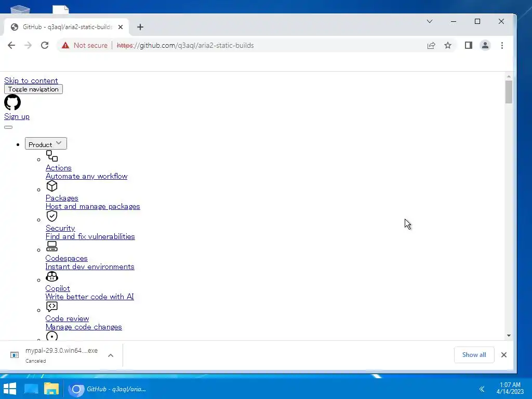Click the Packages cube icon
The image size is (532, 399).
point(52,186)
